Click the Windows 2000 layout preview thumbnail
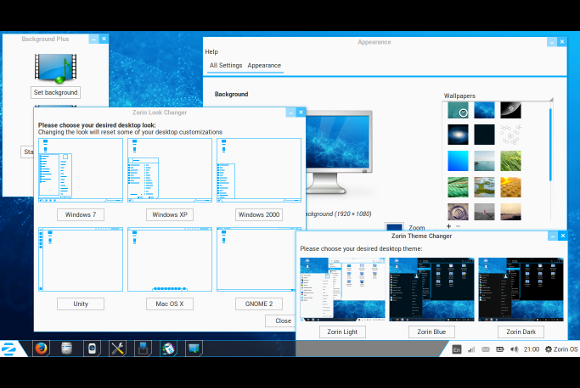580x388 pixels. pyautogui.click(x=259, y=171)
